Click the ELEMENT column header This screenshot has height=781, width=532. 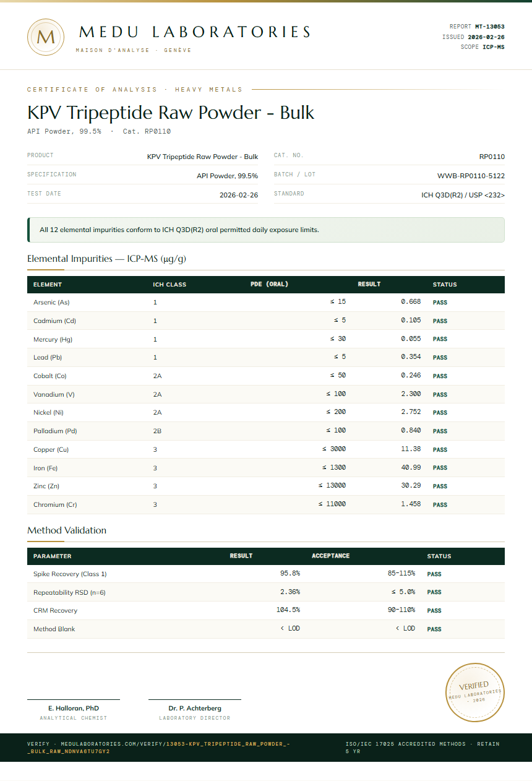(48, 285)
